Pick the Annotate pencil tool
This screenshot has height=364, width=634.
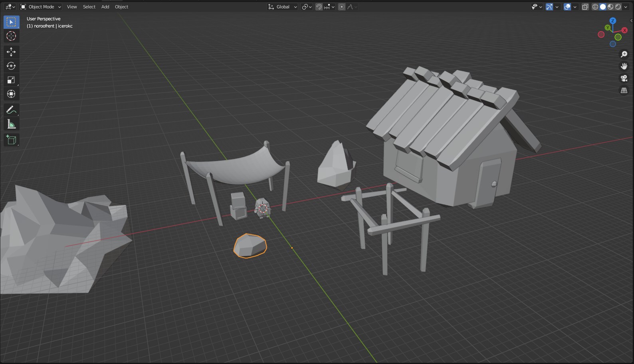point(11,110)
